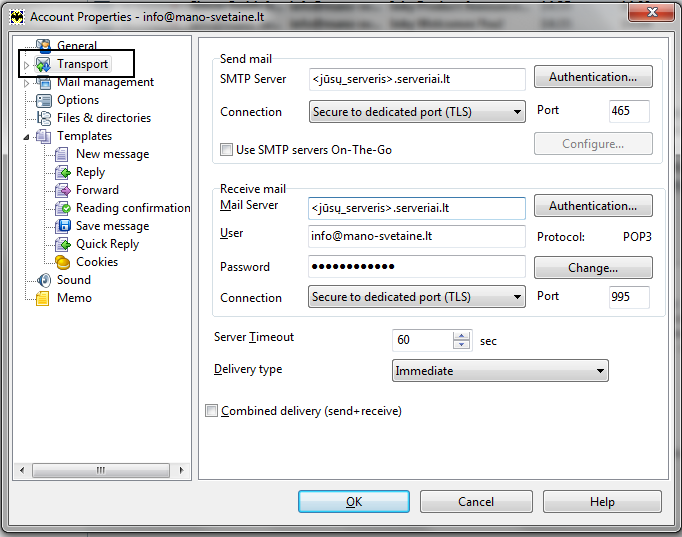Click the Cookies icon under Templates

[x=62, y=262]
